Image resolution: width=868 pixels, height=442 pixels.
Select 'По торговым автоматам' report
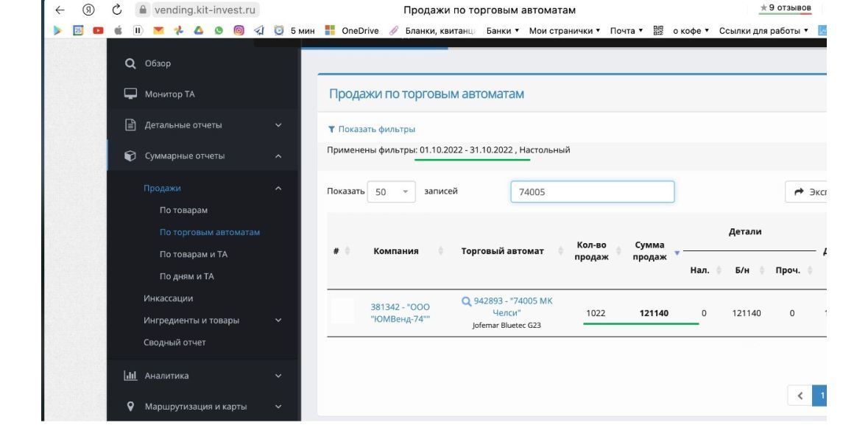pyautogui.click(x=209, y=233)
